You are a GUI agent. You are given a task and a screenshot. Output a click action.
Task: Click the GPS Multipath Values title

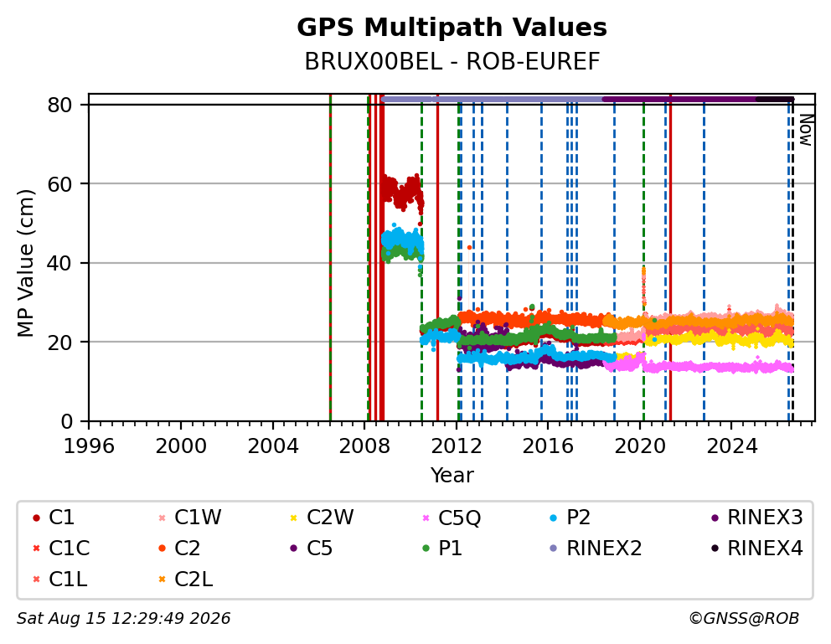[x=452, y=27]
